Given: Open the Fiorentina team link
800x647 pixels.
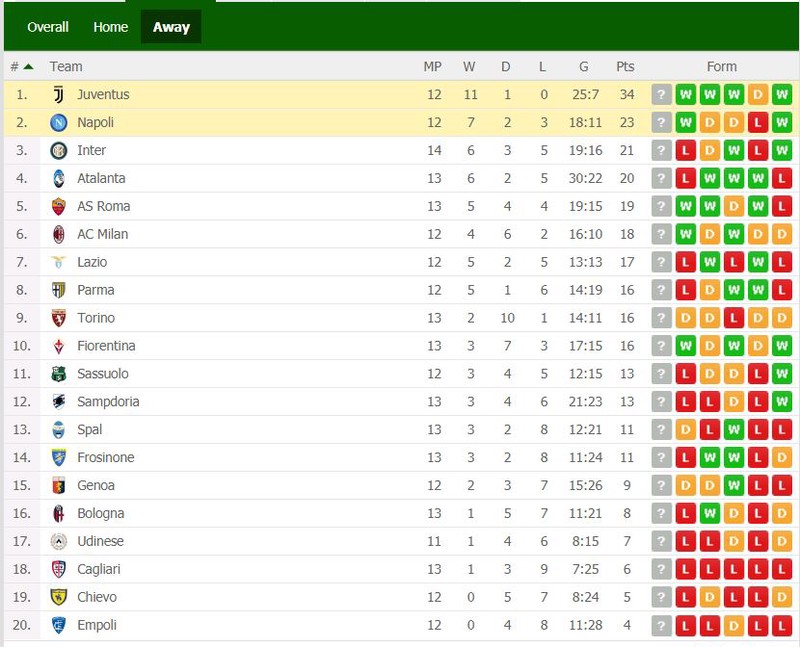Looking at the screenshot, I should pyautogui.click(x=106, y=345).
